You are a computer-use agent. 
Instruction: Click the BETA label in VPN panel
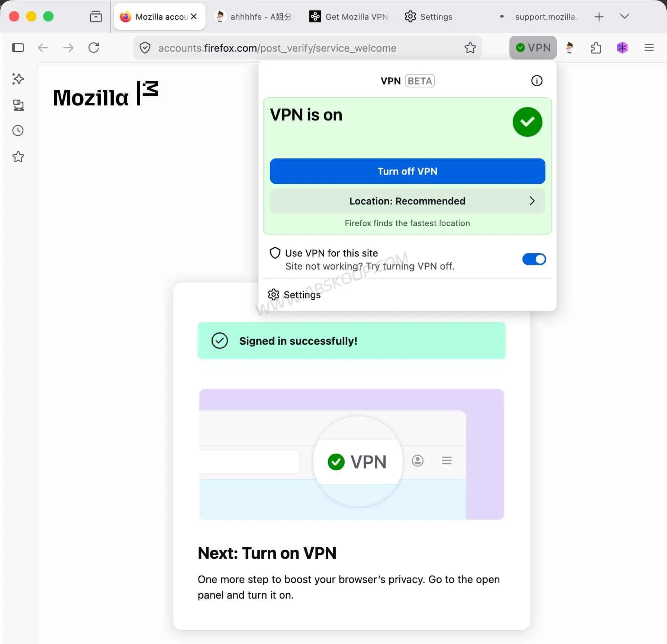[420, 81]
